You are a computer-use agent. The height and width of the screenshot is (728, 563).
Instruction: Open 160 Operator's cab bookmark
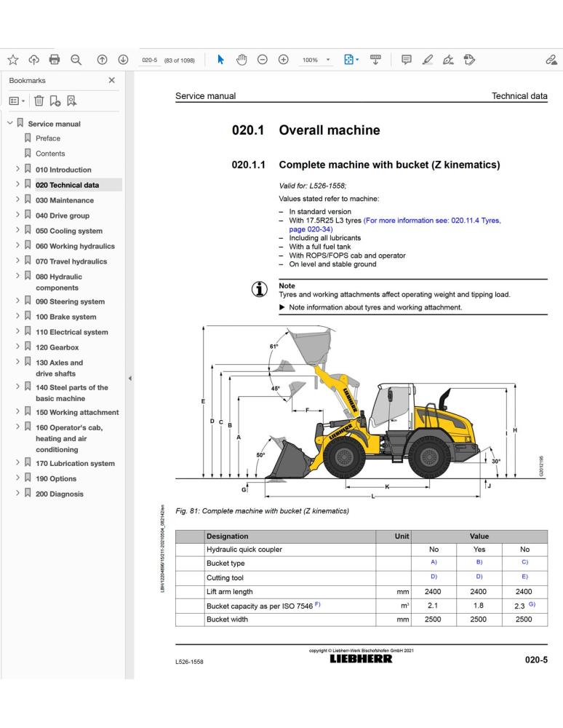point(69,438)
